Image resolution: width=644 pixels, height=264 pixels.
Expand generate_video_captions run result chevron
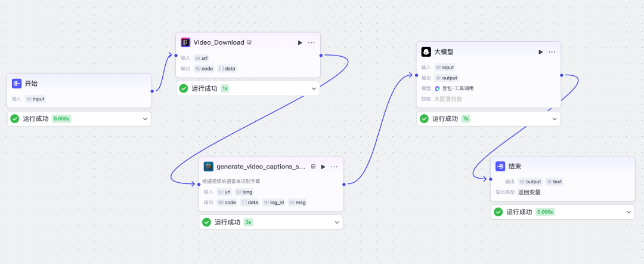[337, 222]
